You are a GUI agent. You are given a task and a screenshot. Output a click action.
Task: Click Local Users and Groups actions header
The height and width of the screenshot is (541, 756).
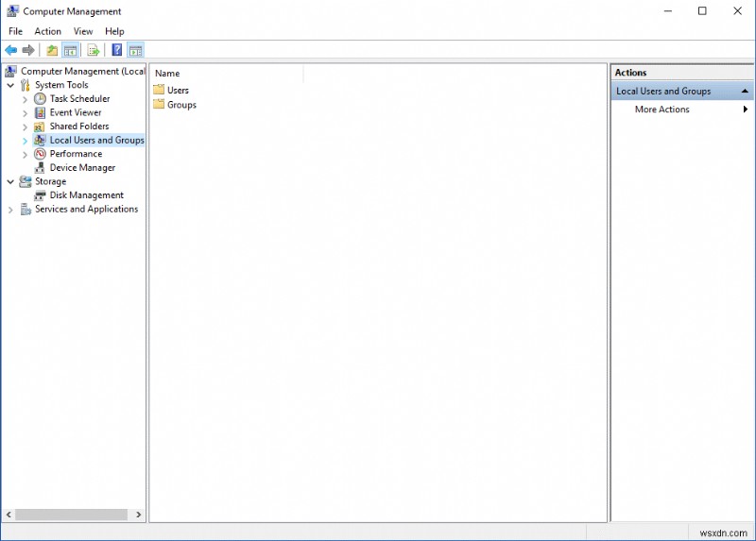pos(682,91)
